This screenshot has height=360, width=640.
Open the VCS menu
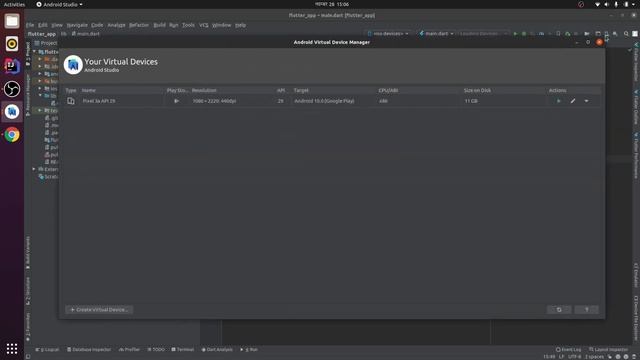[x=204, y=25]
